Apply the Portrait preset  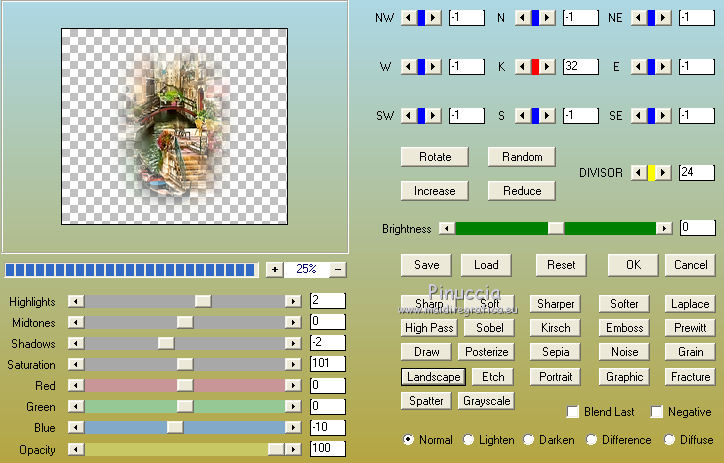click(555, 377)
